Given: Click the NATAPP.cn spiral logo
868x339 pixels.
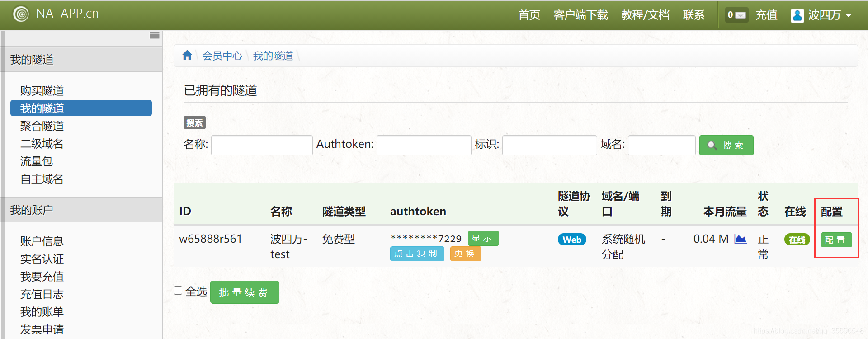Looking at the screenshot, I should pos(21,14).
